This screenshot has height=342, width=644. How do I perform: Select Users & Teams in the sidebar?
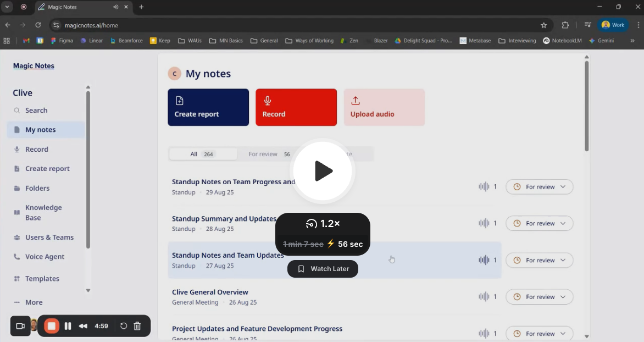[49, 237]
